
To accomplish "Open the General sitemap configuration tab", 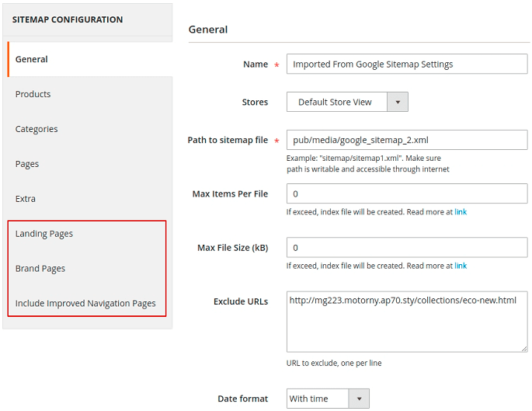I will [31, 59].
